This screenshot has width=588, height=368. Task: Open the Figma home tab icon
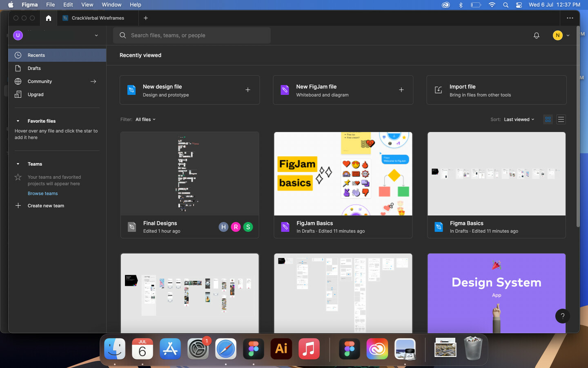pyautogui.click(x=49, y=18)
